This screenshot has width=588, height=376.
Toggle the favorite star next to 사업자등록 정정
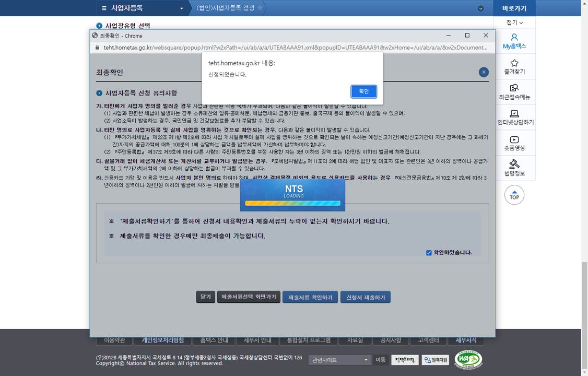260,7
